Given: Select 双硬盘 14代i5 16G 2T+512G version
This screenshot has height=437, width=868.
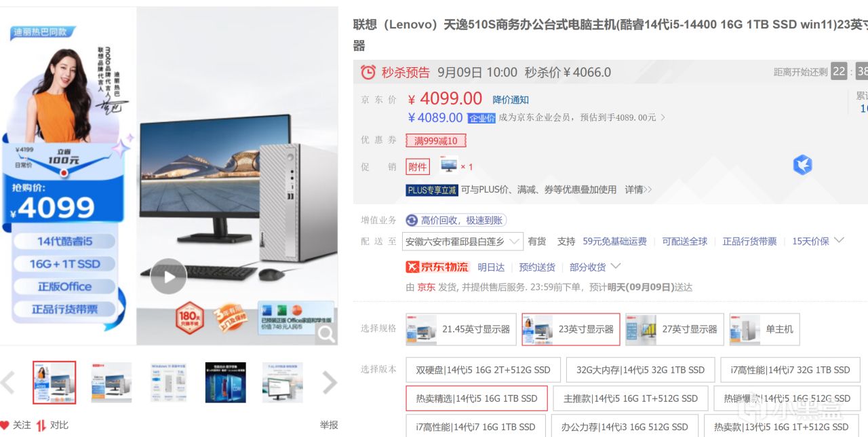Looking at the screenshot, I should pyautogui.click(x=483, y=370).
